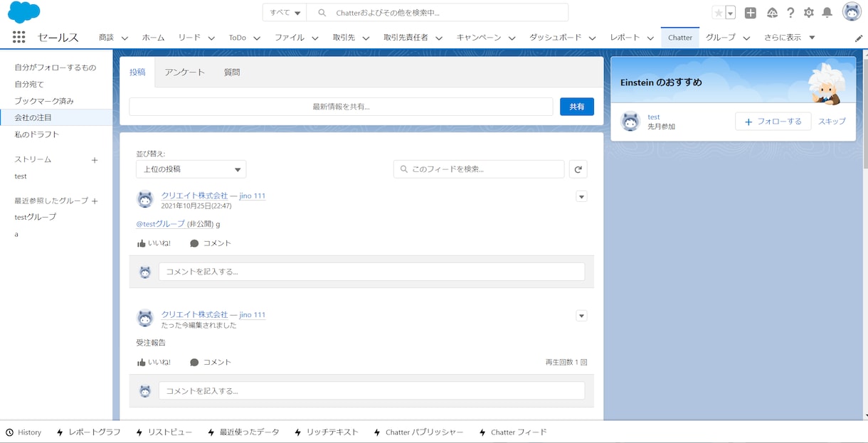Click the このフィードを検索 field

(x=479, y=169)
